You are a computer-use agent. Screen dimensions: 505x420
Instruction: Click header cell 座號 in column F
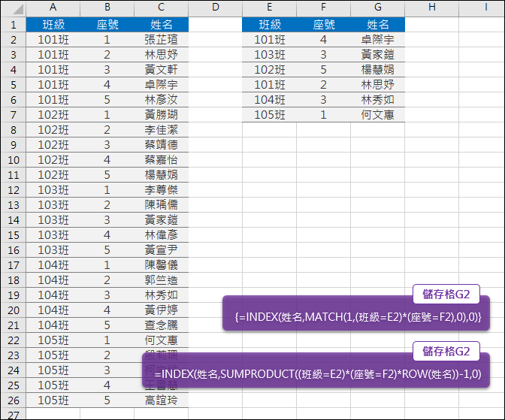click(x=324, y=25)
